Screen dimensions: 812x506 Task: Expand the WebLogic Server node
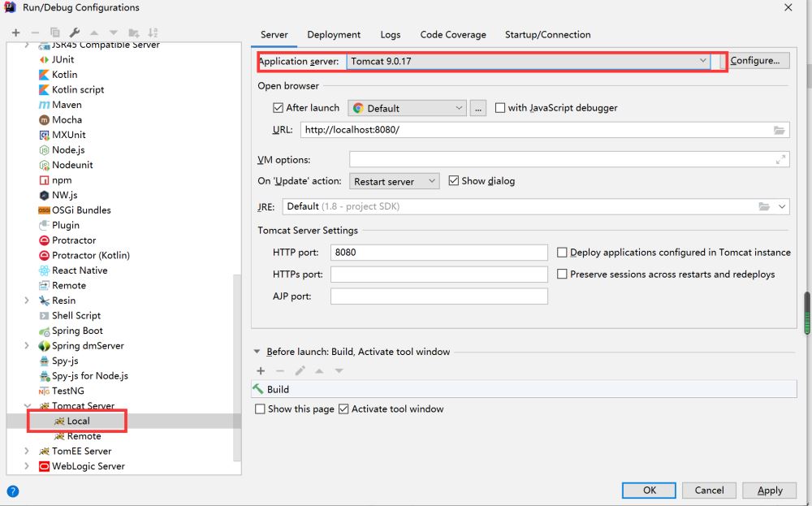tap(27, 466)
